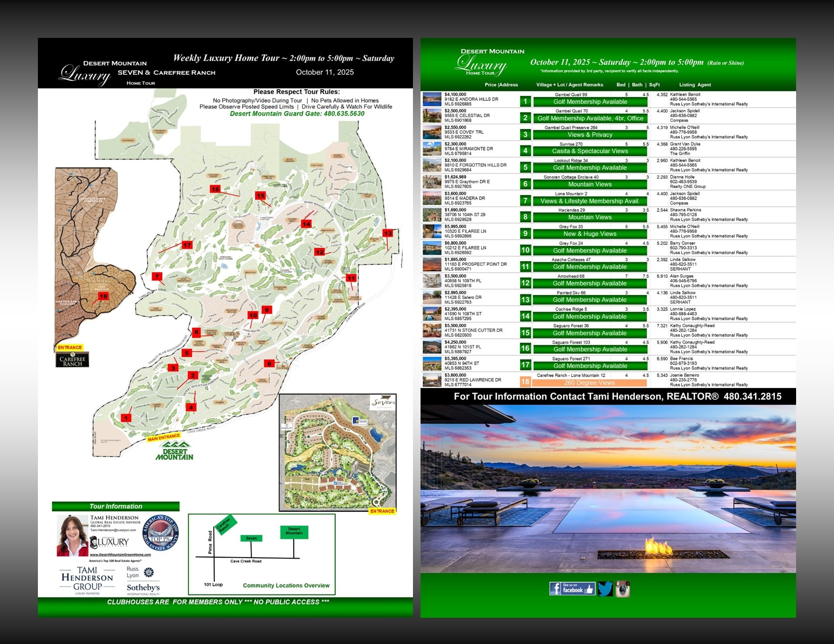The height and width of the screenshot is (644, 834).
Task: Click the orange number 18 listing badge
Action: 525,382
